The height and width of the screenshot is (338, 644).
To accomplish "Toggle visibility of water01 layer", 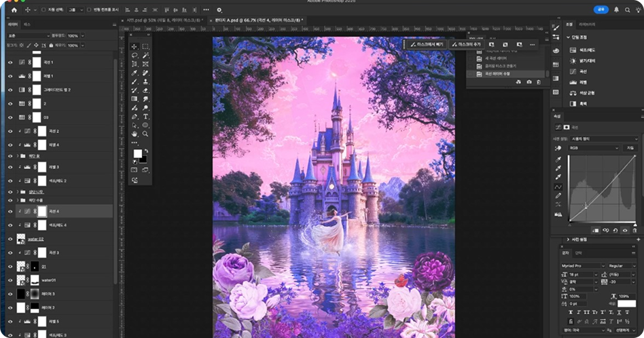I will [10, 280].
